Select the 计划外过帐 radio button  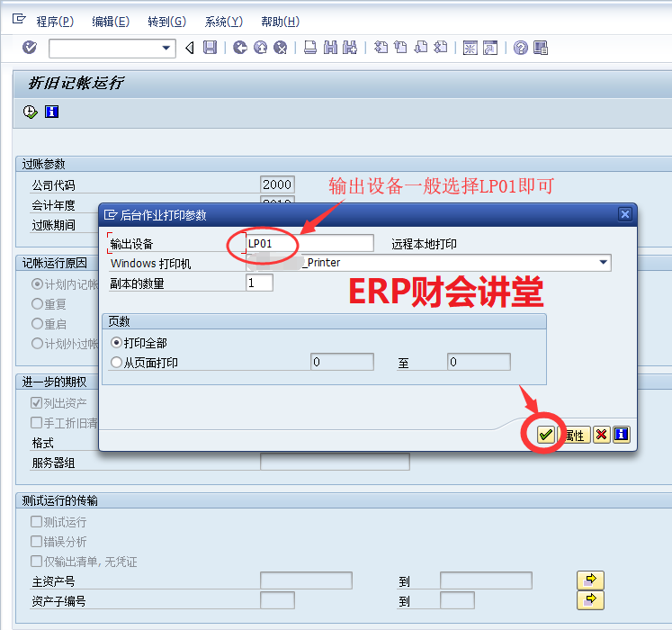(37, 343)
